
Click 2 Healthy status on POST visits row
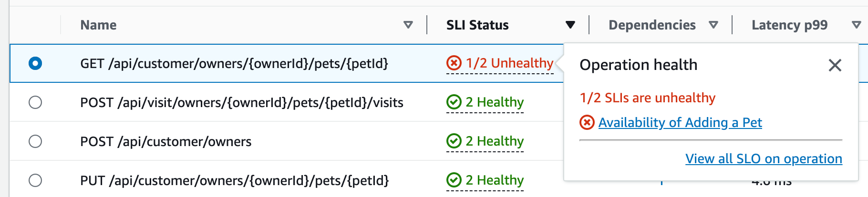tap(495, 102)
